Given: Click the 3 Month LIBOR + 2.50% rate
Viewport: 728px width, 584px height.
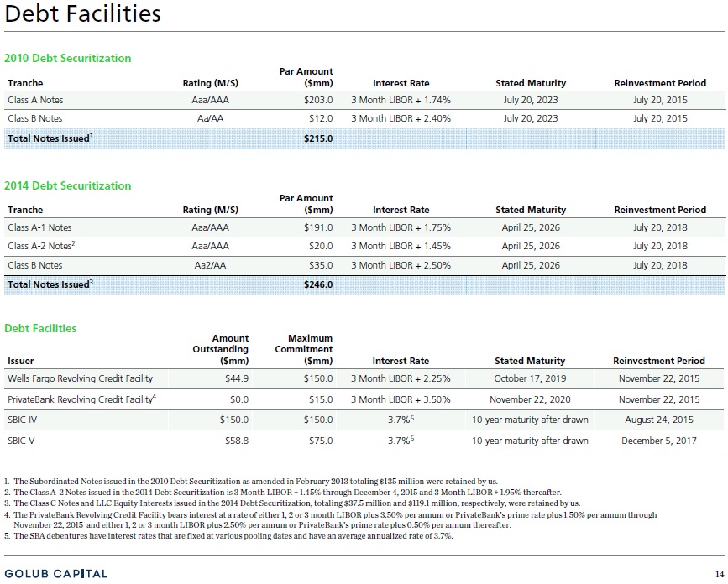Looking at the screenshot, I should (x=401, y=265).
